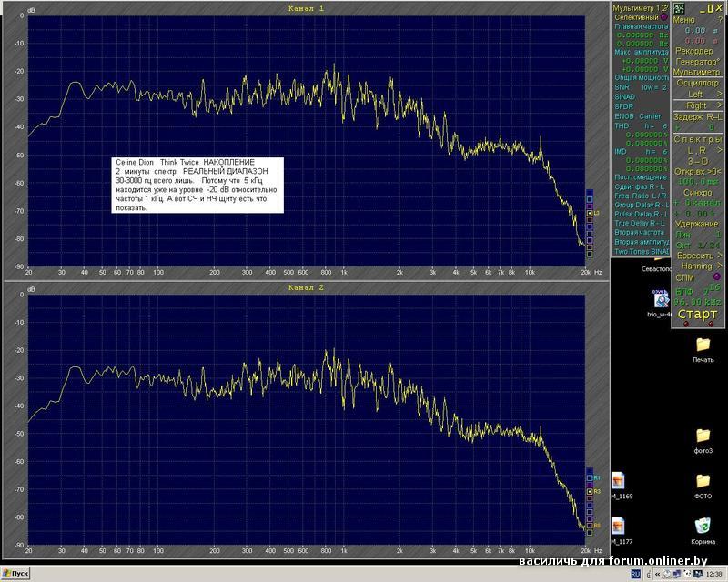This screenshot has height=582, width=728.
Task: Open the фото3 desktop folder
Action: point(703,436)
